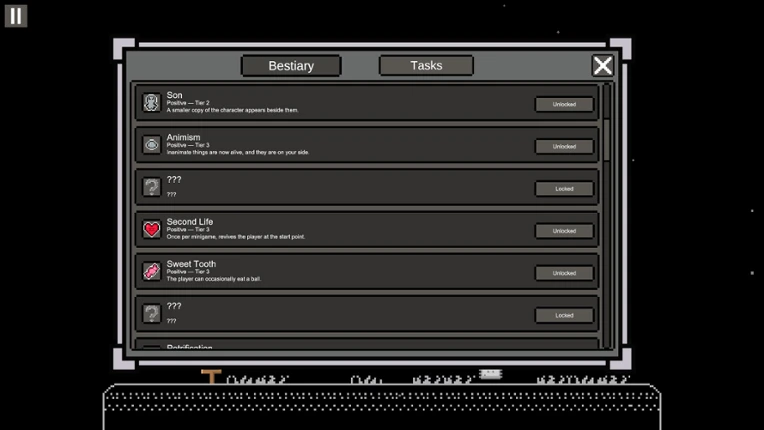Click 'Inanimate things are now alive' description
The height and width of the screenshot is (430, 764).
238,152
